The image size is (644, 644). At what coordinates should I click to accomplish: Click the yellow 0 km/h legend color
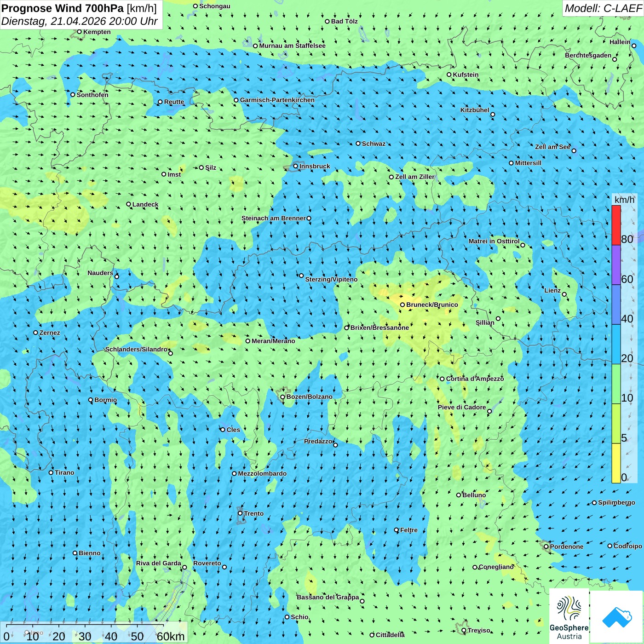[x=616, y=463]
